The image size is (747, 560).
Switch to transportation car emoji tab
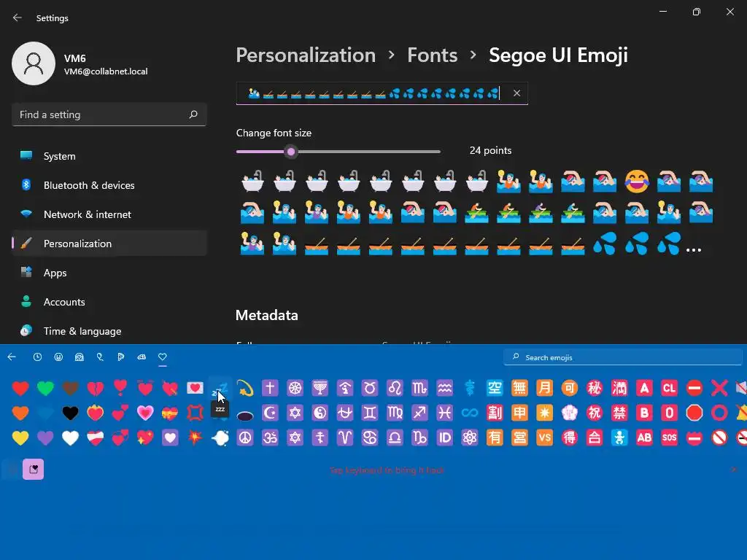(x=142, y=357)
